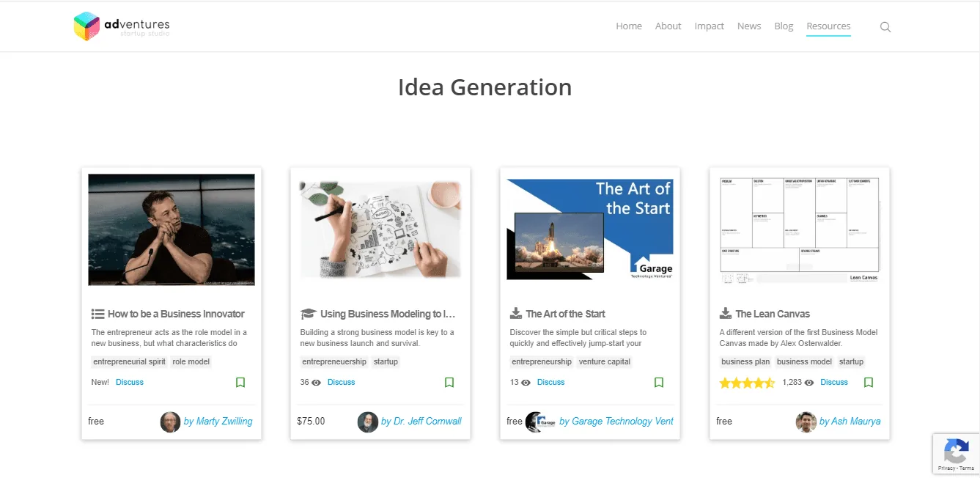Click the reCAPTCHA badge

(x=956, y=455)
